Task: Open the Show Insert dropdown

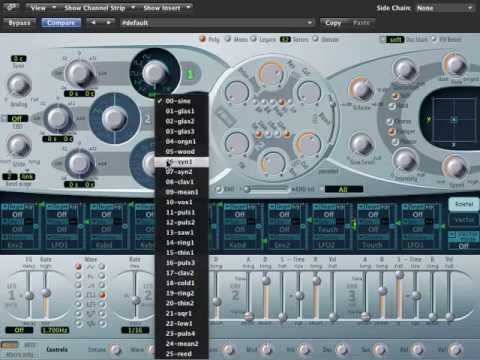Action: click(167, 7)
